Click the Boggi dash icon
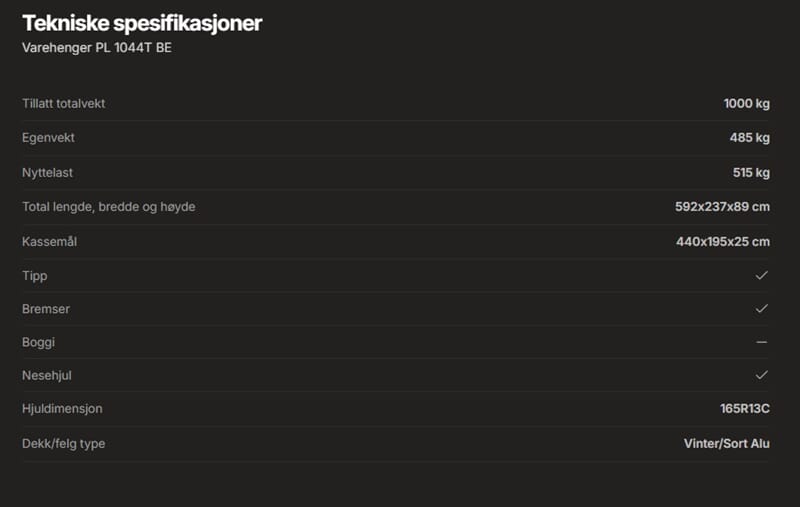Screen dimensions: 800x507 tap(761, 342)
